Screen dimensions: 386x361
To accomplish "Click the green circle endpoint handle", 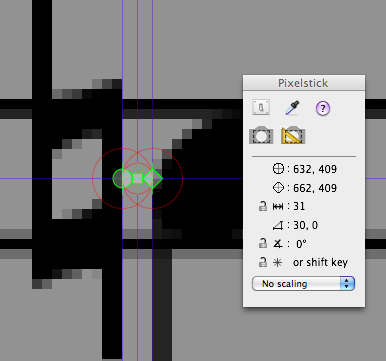I will (122, 179).
